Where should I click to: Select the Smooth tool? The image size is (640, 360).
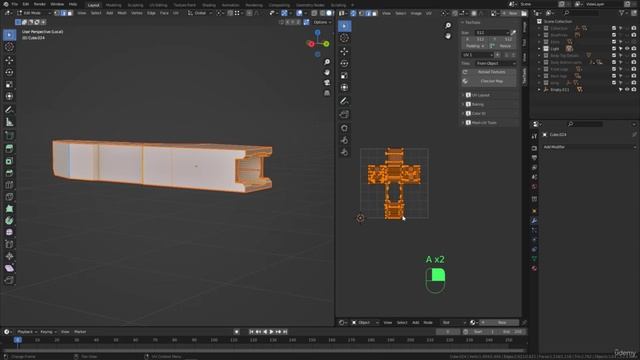(x=9, y=232)
